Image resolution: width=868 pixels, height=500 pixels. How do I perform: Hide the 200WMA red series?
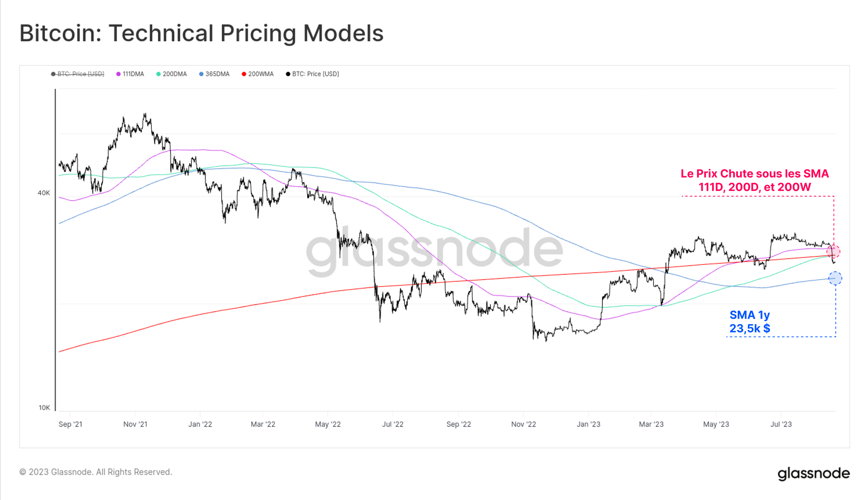click(258, 74)
